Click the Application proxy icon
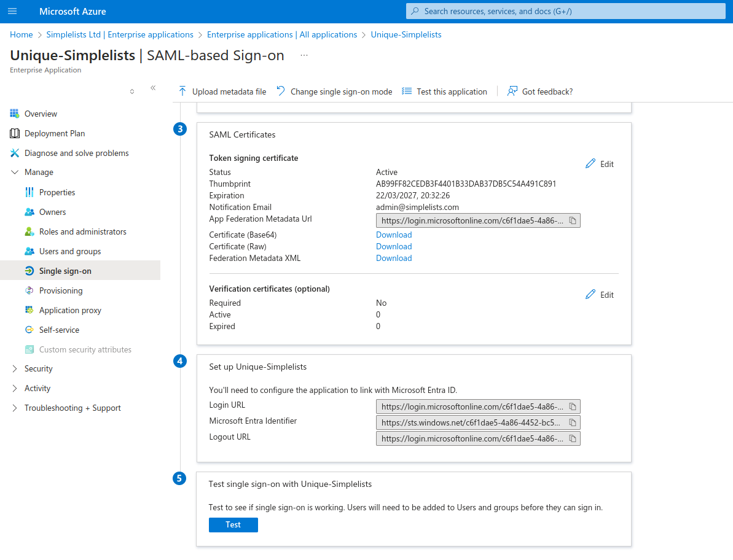The height and width of the screenshot is (560, 733). tap(29, 309)
